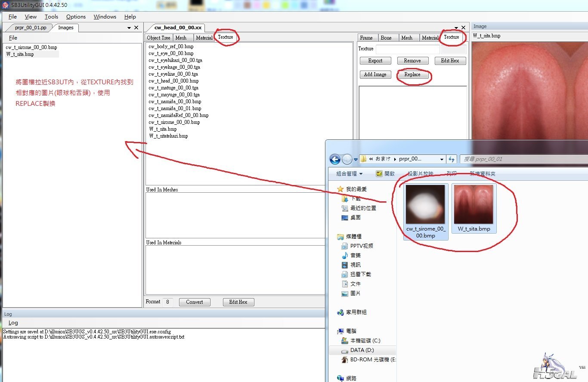Select 家用群組 in the navigation pane
This screenshot has height=382, width=588.
pyautogui.click(x=356, y=312)
